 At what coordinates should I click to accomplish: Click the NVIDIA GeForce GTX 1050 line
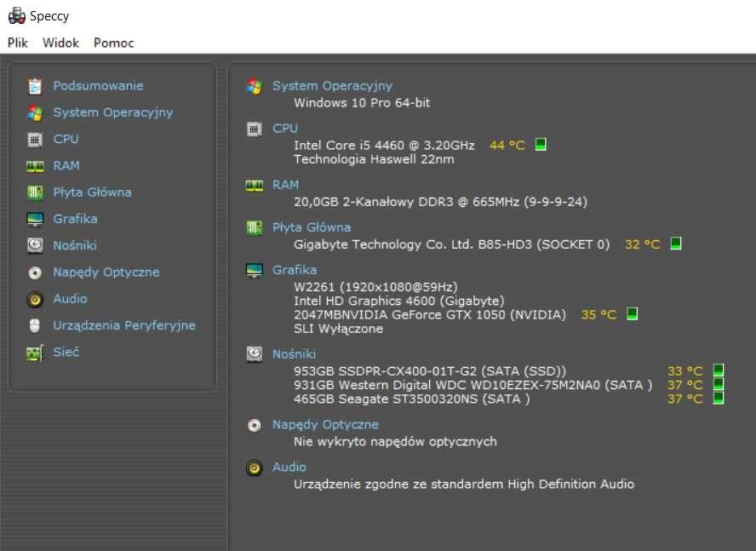tap(430, 314)
